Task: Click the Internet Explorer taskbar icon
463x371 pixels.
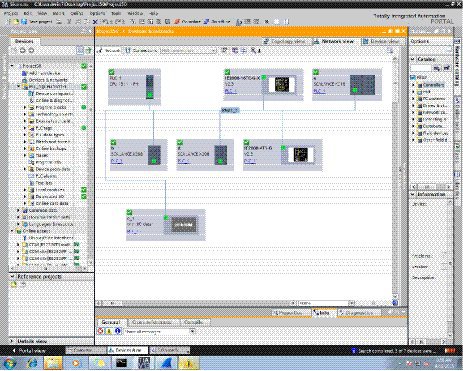Action: tap(32, 363)
